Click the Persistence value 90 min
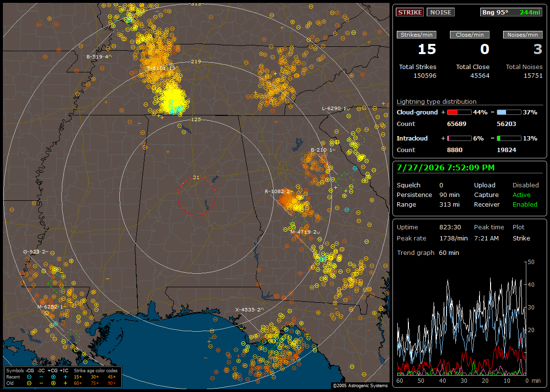This screenshot has height=392, width=550. [x=449, y=195]
